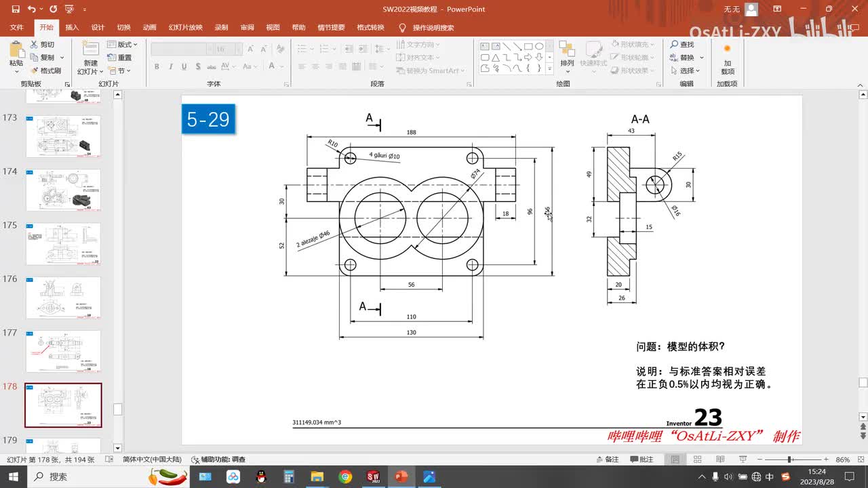Click the zoom in plus button
Viewport: 868px width, 488px height.
[x=826, y=460]
